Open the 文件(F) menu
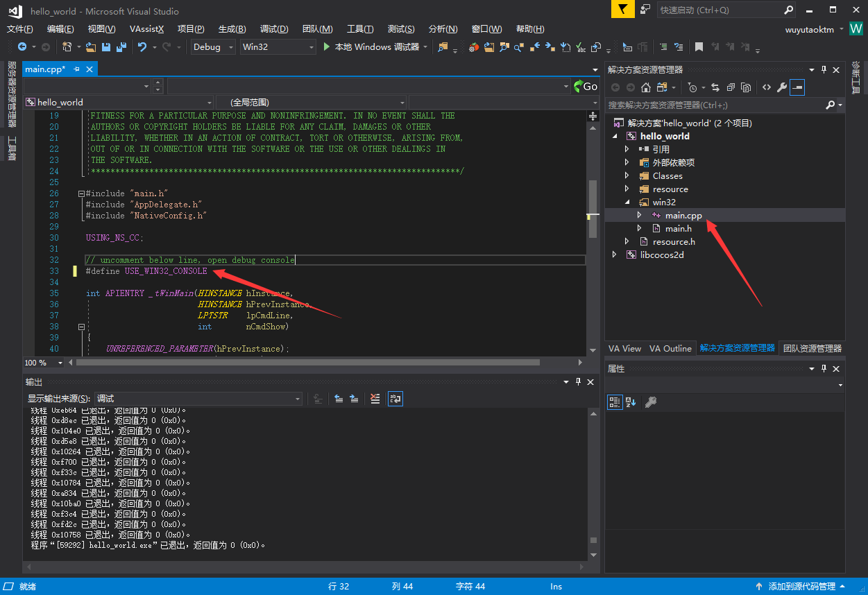The image size is (868, 595). coord(20,28)
